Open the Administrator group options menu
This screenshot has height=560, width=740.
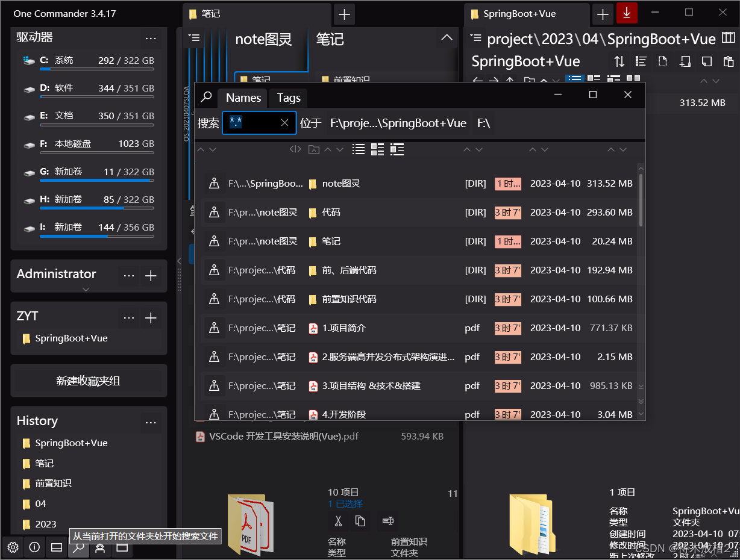pos(129,276)
